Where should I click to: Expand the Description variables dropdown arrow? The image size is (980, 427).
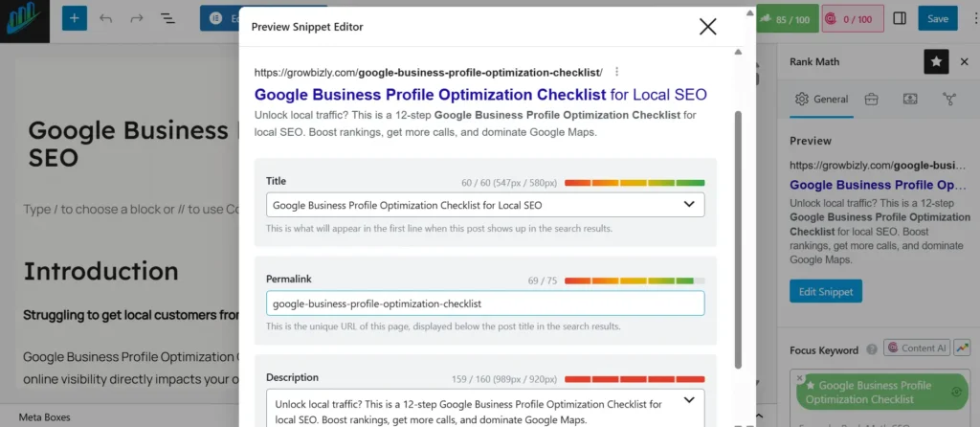click(x=689, y=399)
